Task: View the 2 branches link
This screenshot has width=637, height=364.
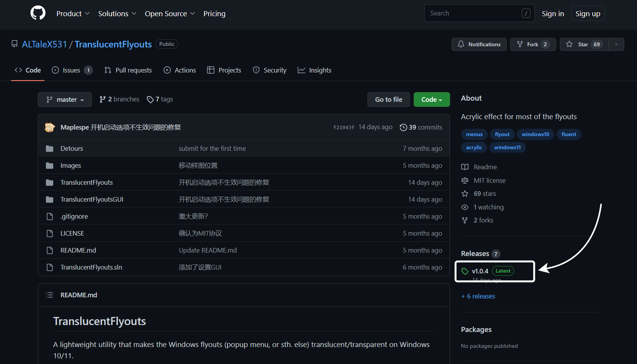Action: coord(119,99)
